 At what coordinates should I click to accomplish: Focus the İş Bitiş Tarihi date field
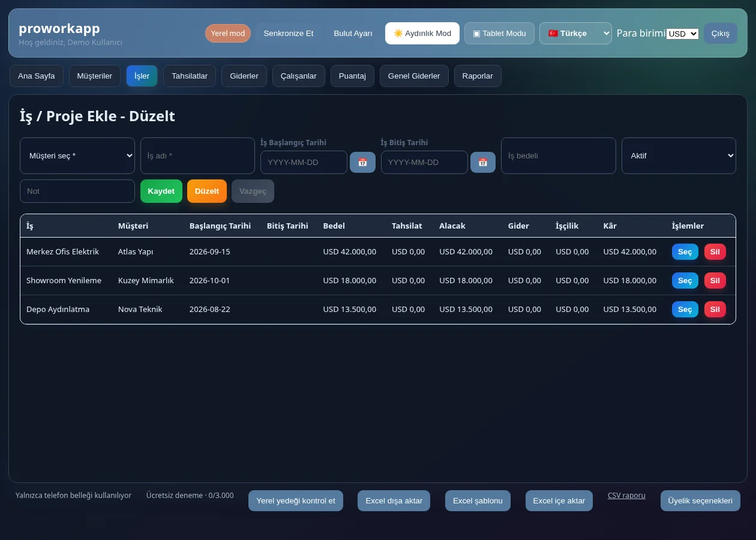[424, 162]
